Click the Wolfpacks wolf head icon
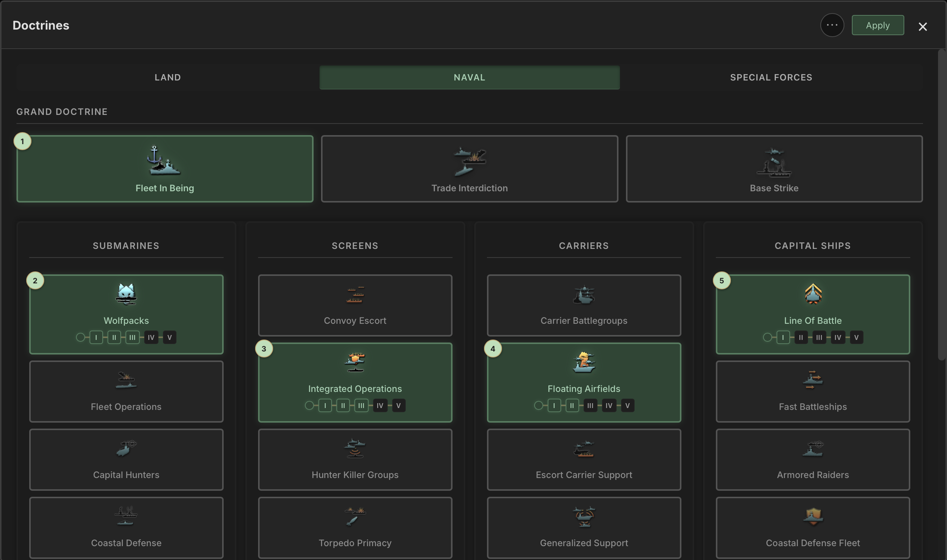Screen dimensions: 947x560 tap(126, 294)
